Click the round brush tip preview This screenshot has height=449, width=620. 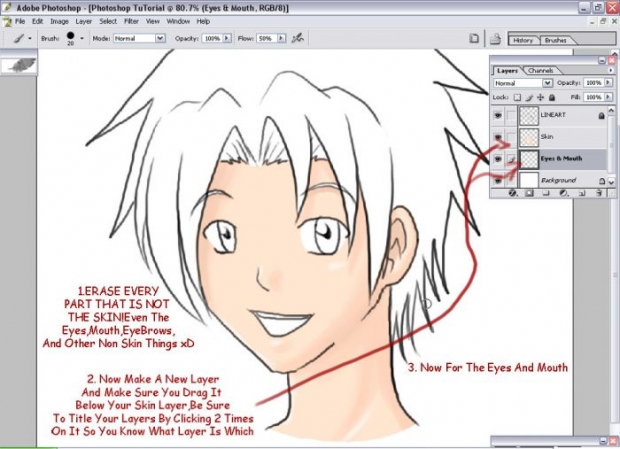tap(70, 36)
